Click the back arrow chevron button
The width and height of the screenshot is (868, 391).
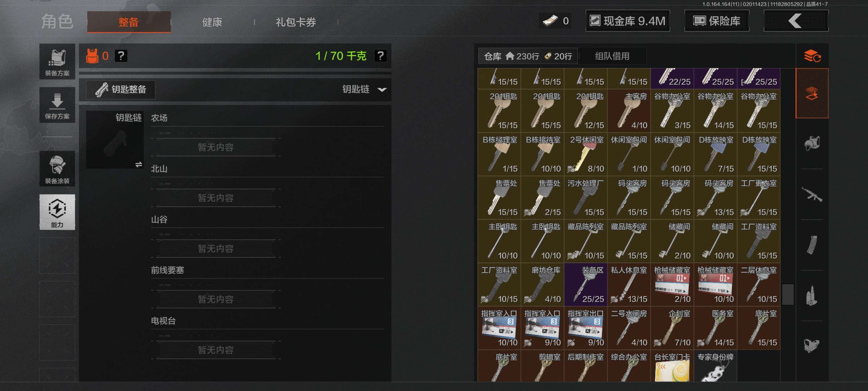796,21
